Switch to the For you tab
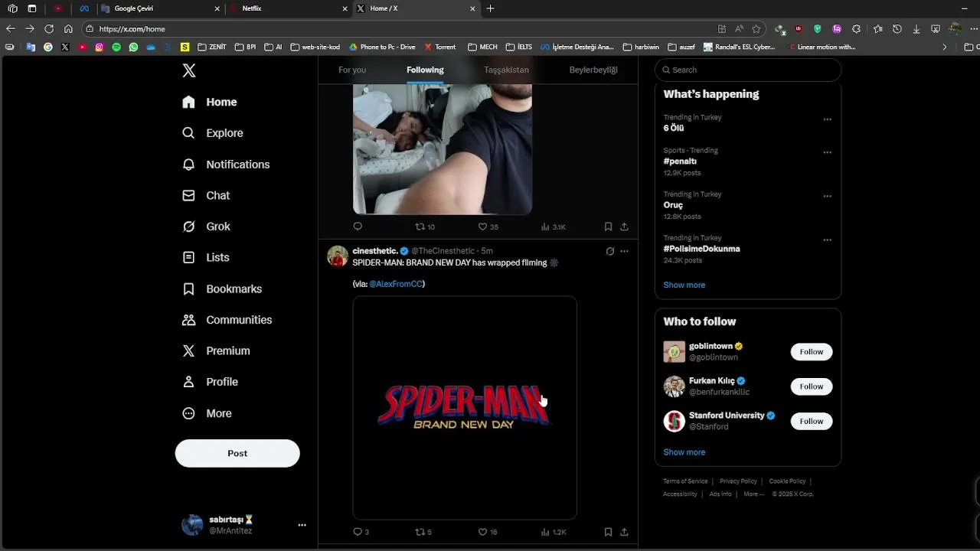Image resolution: width=980 pixels, height=551 pixels. [352, 70]
